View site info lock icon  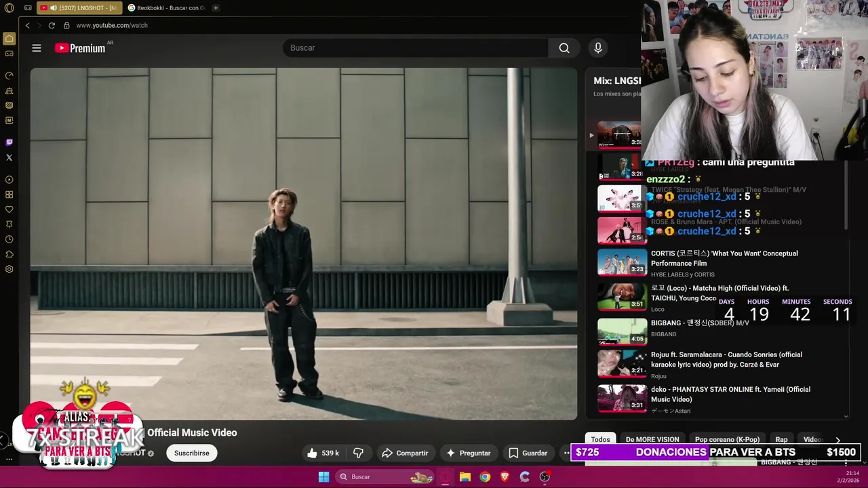(x=66, y=25)
